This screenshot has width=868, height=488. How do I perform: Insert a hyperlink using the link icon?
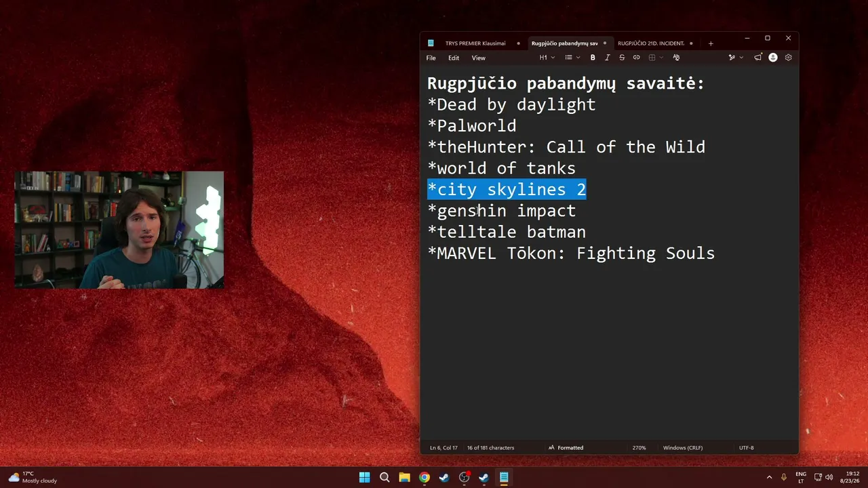click(636, 58)
